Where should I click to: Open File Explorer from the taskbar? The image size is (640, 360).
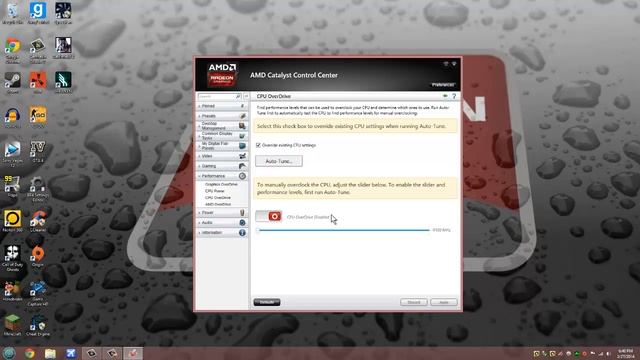click(x=50, y=353)
